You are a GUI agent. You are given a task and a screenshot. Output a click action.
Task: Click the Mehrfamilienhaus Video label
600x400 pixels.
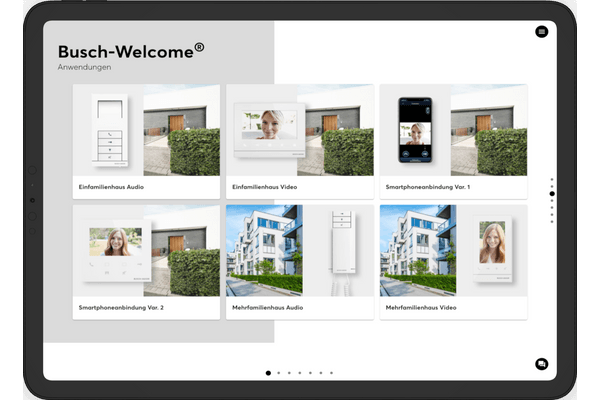click(x=421, y=307)
